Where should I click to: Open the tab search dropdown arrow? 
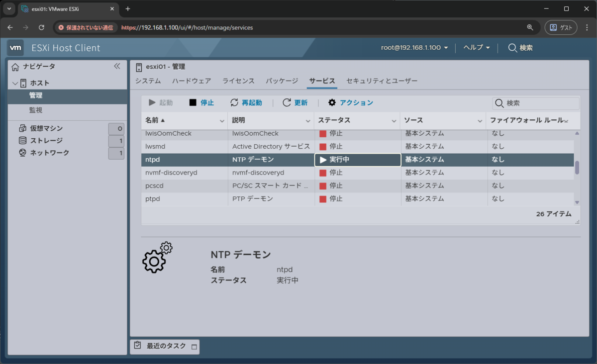(9, 9)
